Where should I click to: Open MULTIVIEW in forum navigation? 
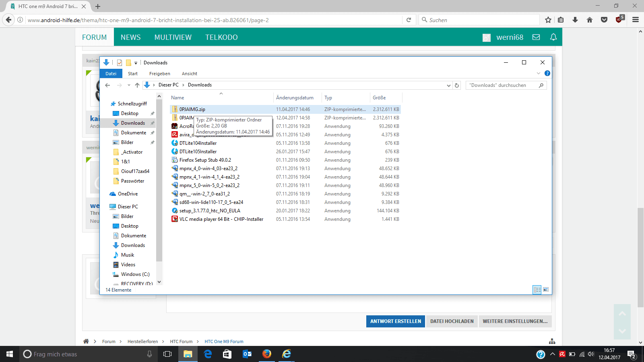coord(173,37)
